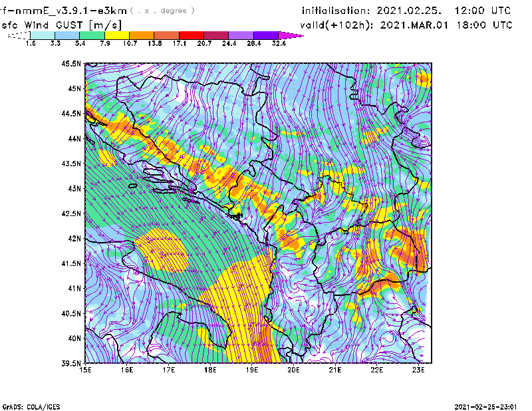The height and width of the screenshot is (411, 532).
Task: Click the timestamp 2021-02-25-23:01
Action: point(486,407)
